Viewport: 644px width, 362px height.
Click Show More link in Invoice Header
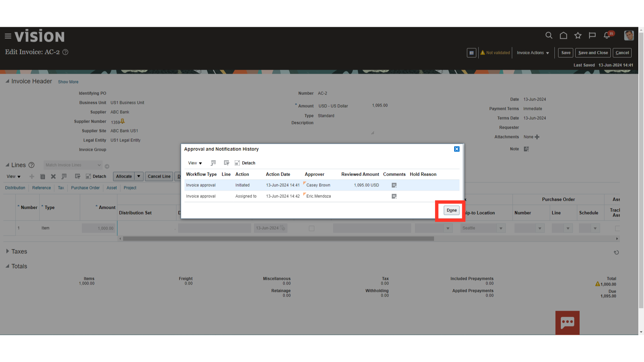click(68, 82)
